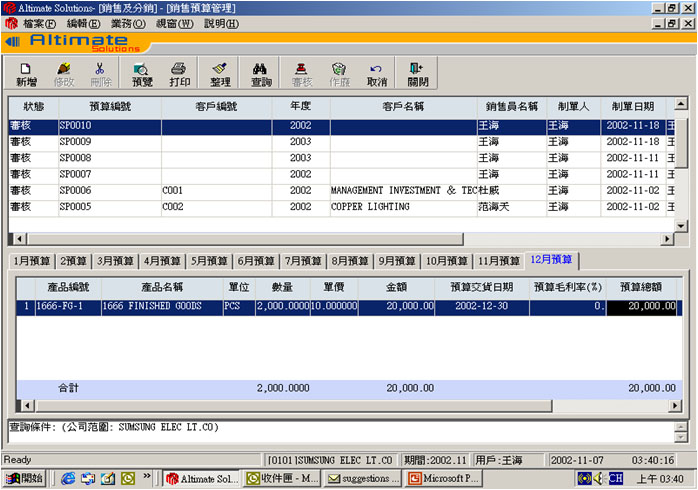Sort by the 預算編號 column header
This screenshot has height=490, width=698.
(109, 106)
